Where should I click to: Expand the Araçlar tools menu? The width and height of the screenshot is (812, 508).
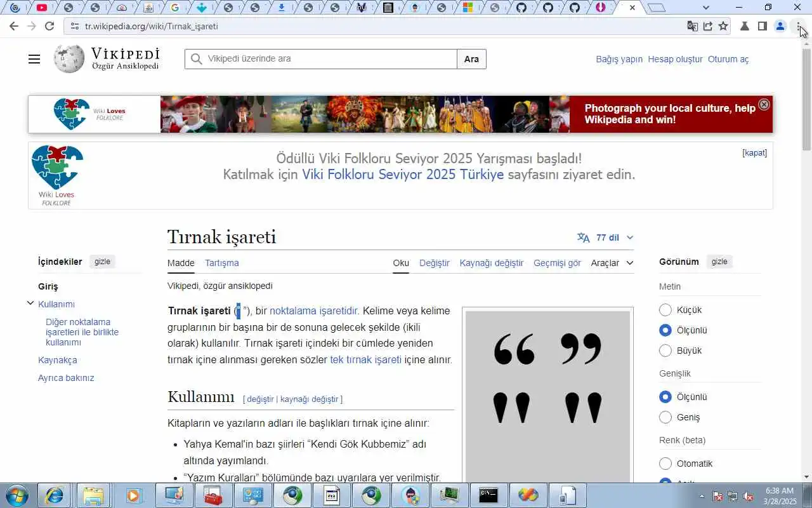coord(612,263)
